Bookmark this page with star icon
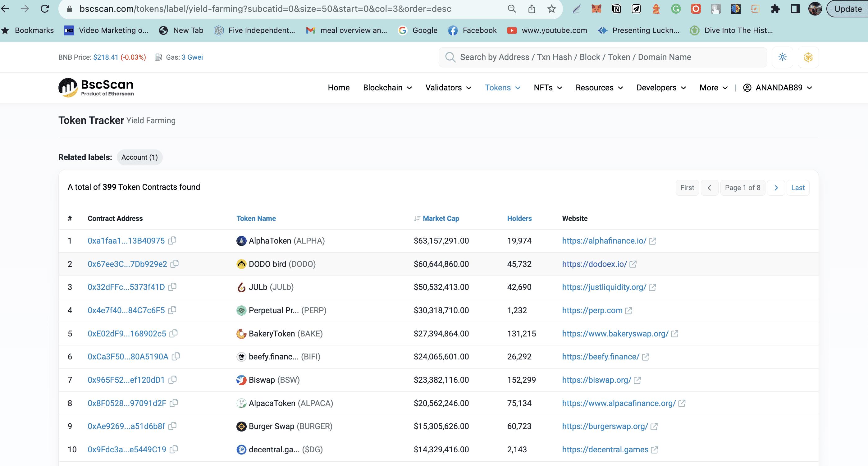Screen dimensions: 868x466 (x=551, y=9)
